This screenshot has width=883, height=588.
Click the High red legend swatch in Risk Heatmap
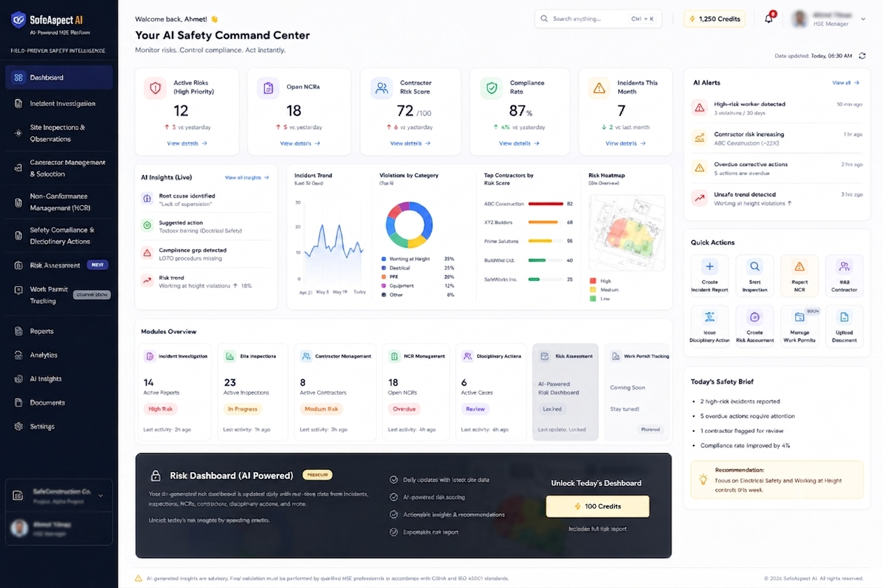(x=593, y=281)
